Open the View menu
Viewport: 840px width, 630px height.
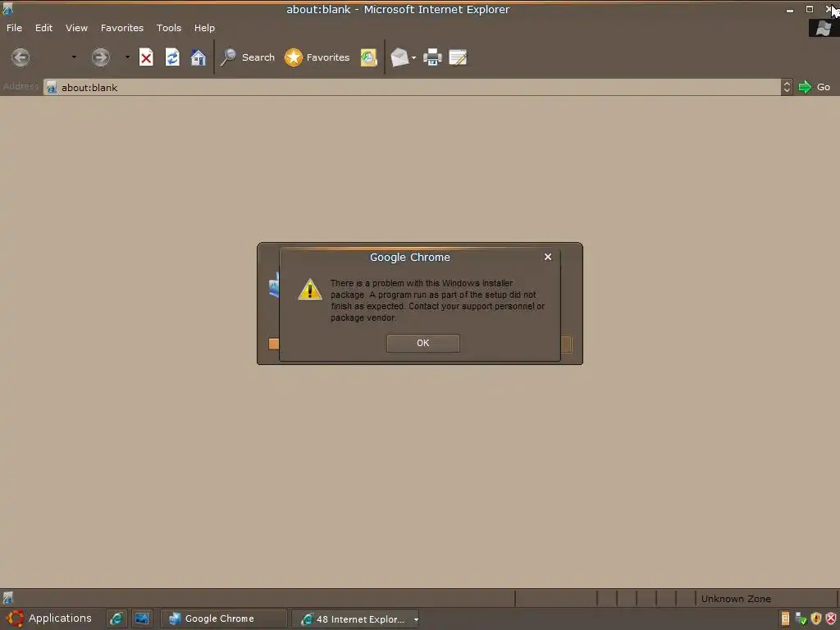(x=76, y=28)
